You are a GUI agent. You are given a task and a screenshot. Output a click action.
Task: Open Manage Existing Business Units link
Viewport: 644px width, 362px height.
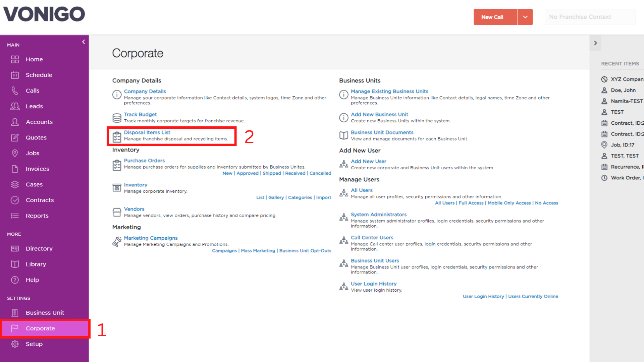(x=389, y=91)
